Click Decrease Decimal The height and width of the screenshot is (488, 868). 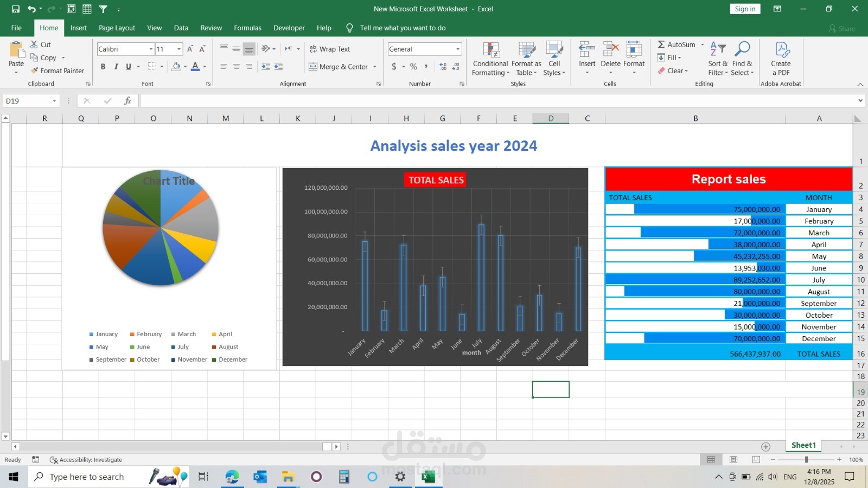(x=456, y=67)
